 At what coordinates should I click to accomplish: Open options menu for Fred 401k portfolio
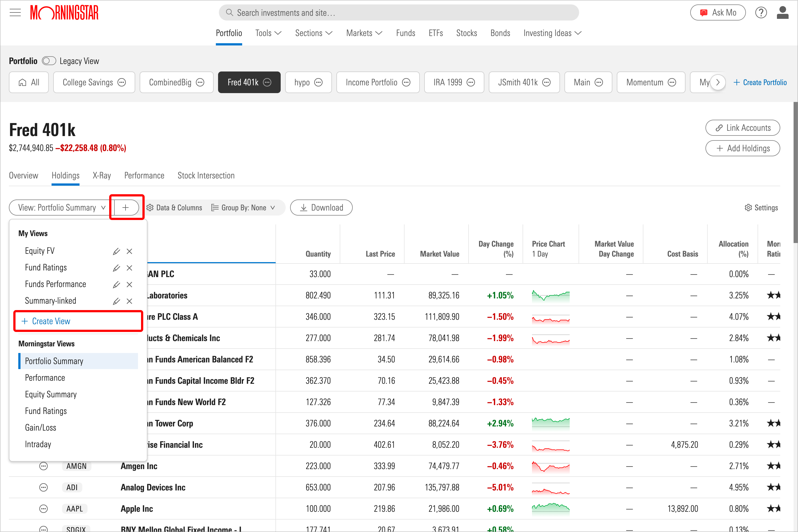[267, 83]
